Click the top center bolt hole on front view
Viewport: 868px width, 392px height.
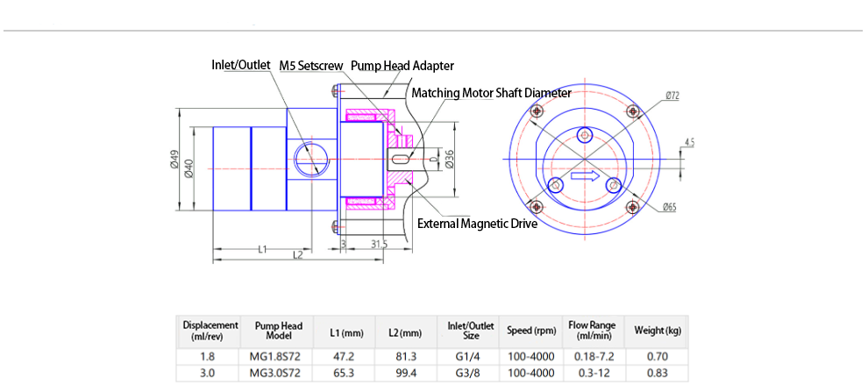click(x=587, y=134)
